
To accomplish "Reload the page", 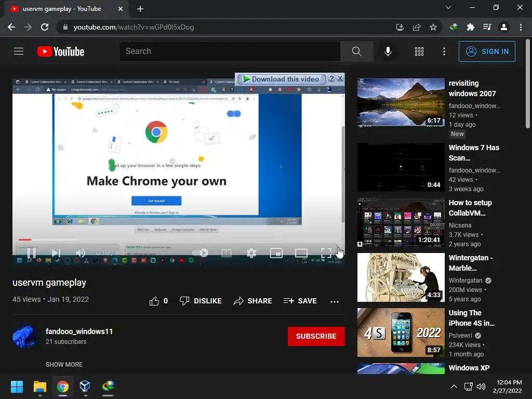I will tap(45, 27).
